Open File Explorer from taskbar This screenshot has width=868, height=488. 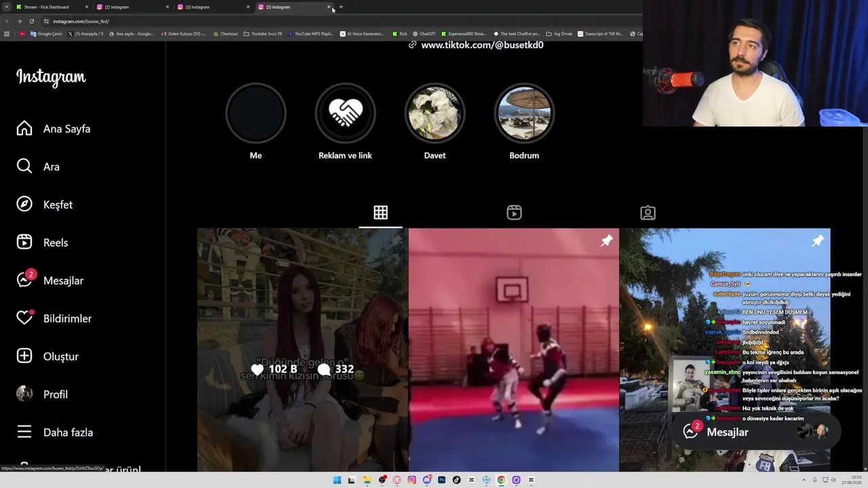click(x=367, y=480)
